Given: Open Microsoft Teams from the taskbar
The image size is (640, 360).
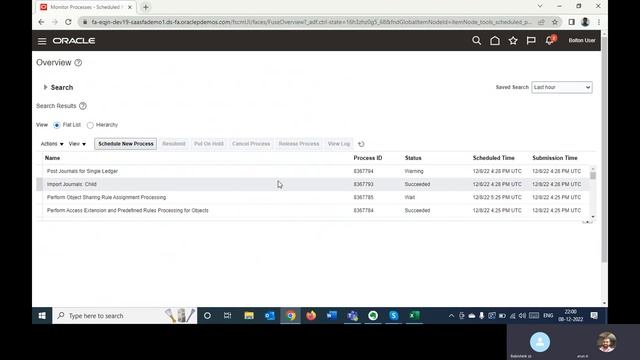Looking at the screenshot, I should (x=352, y=316).
